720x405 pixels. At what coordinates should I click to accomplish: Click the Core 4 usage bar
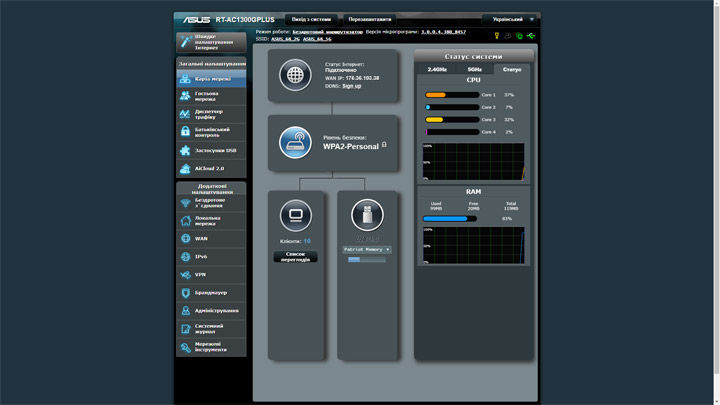coord(452,132)
